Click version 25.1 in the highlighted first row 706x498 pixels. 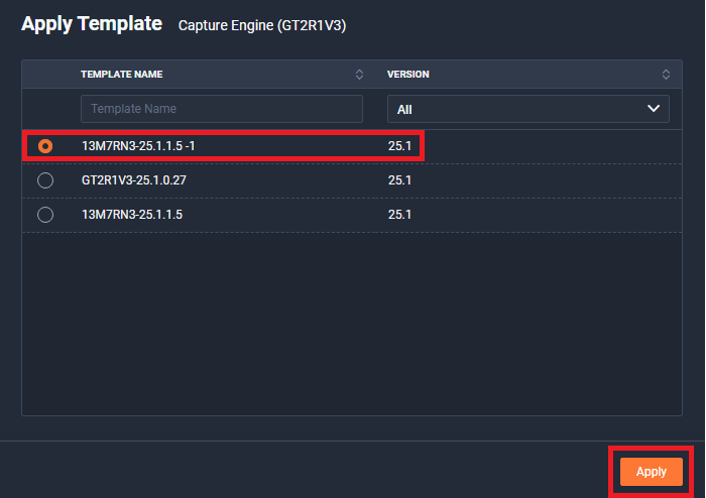click(x=399, y=146)
